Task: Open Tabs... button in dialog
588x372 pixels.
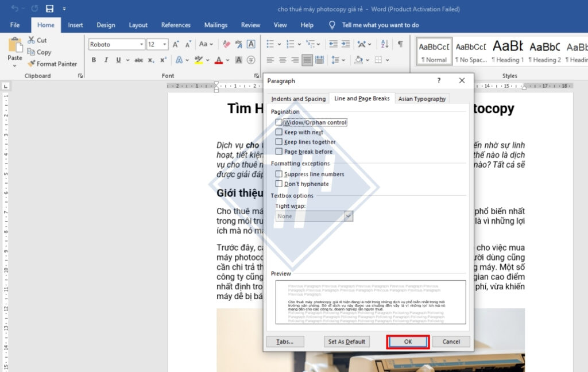Action: point(285,342)
